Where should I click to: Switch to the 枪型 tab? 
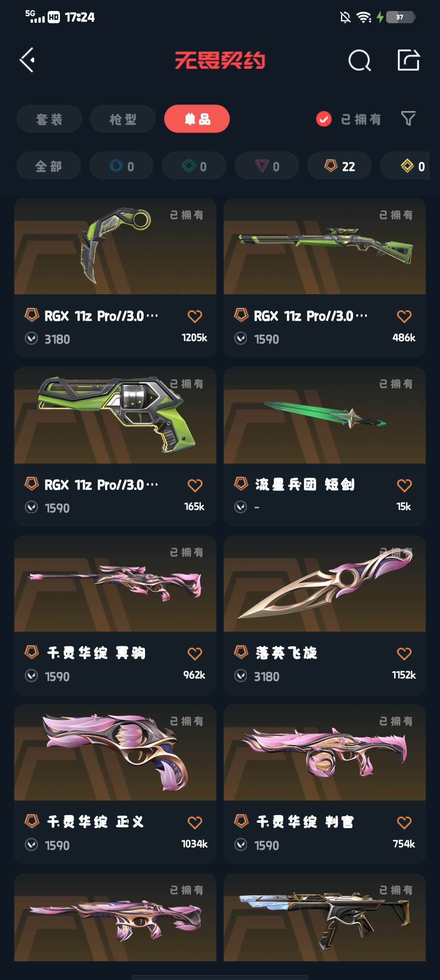[123, 119]
